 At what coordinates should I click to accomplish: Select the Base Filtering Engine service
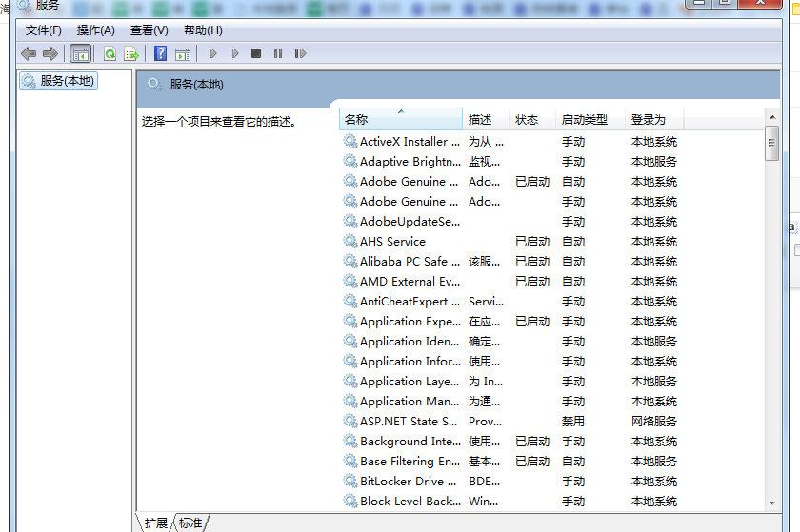[x=511, y=462]
